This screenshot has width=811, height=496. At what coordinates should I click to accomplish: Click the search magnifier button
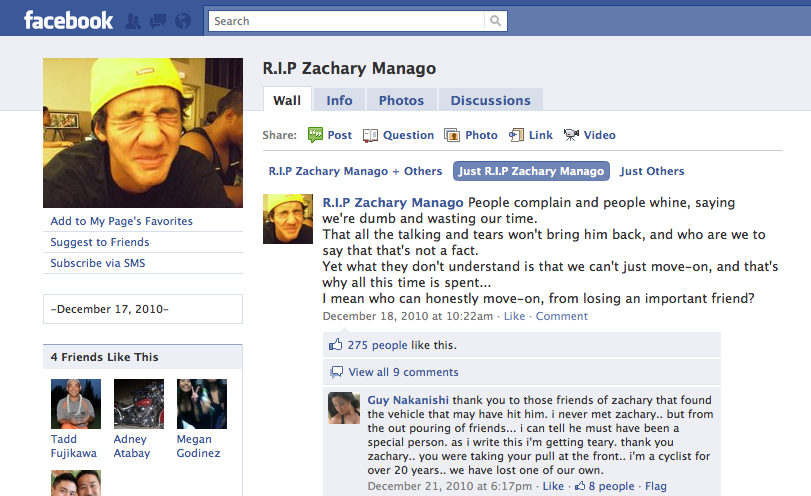click(x=495, y=21)
